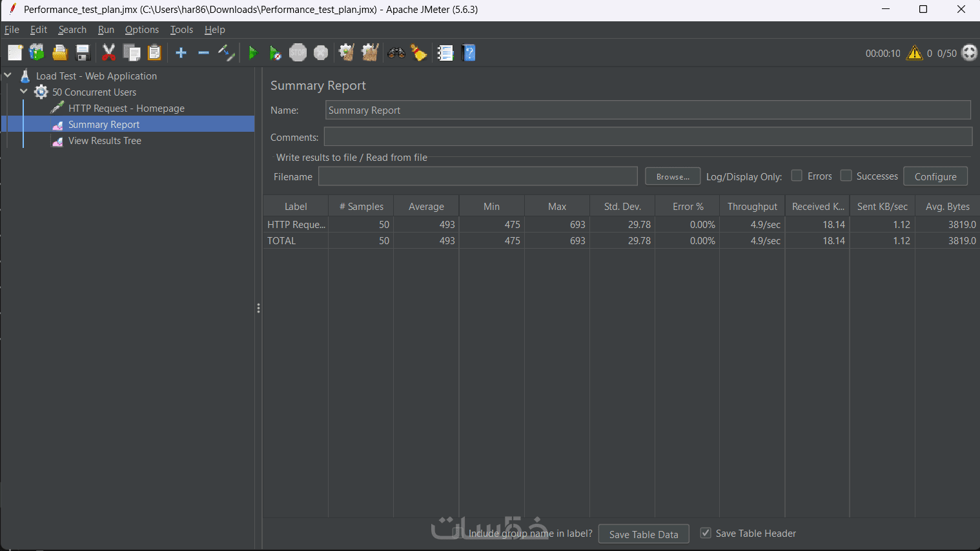Open the Tools menu

(x=181, y=30)
